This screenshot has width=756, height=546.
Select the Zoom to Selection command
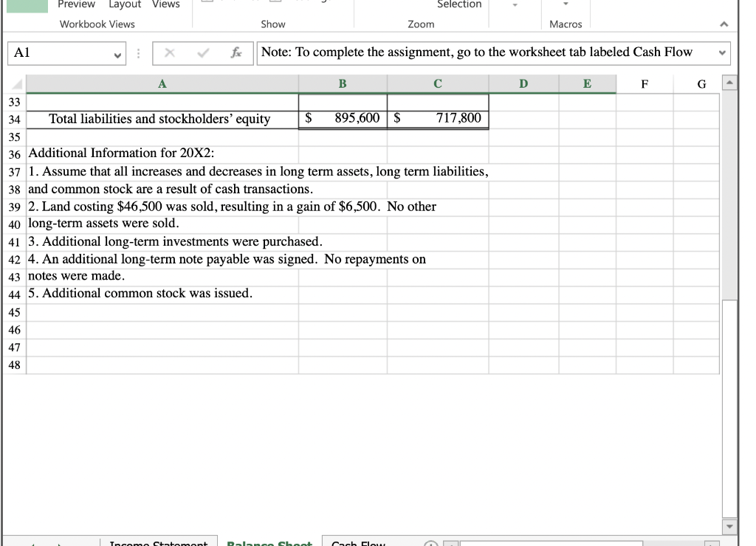tap(458, 4)
